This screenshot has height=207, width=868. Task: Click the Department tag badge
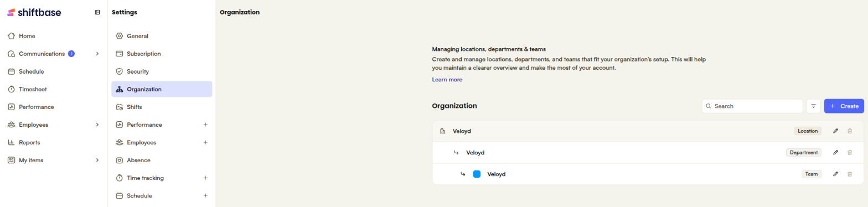pyautogui.click(x=804, y=152)
